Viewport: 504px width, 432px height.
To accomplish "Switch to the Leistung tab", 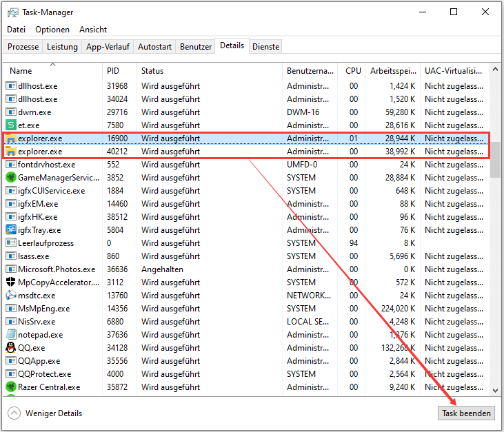I will click(62, 47).
